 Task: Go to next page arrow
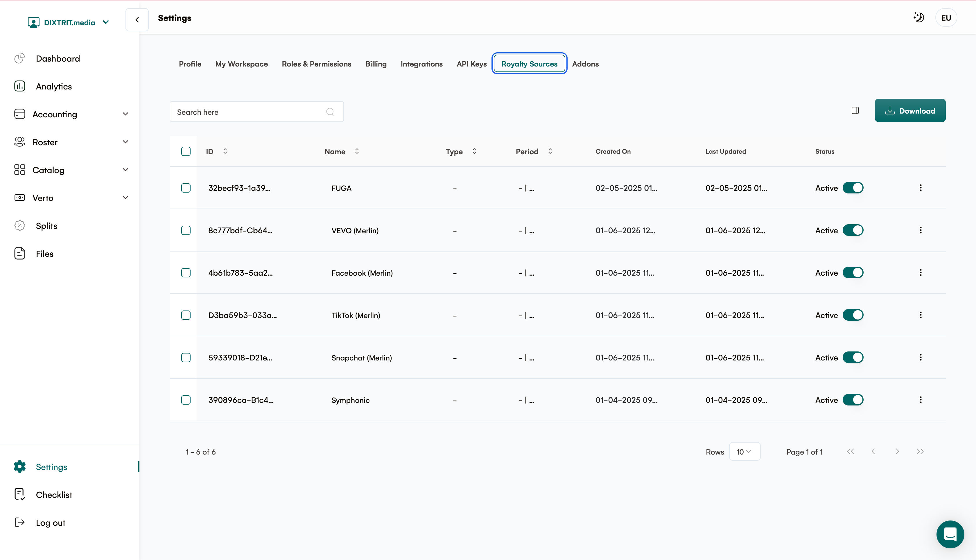click(897, 452)
